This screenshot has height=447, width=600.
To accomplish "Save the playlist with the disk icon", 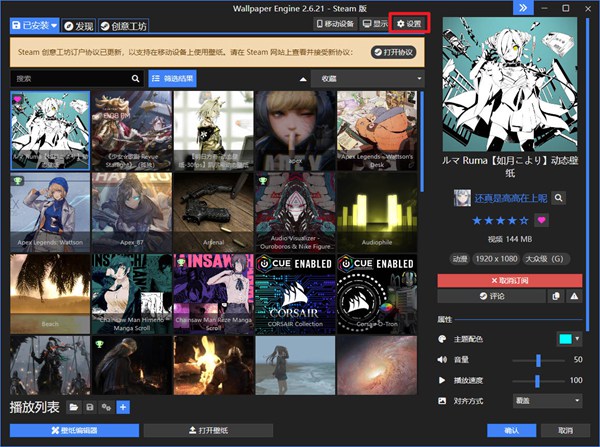I will [89, 407].
